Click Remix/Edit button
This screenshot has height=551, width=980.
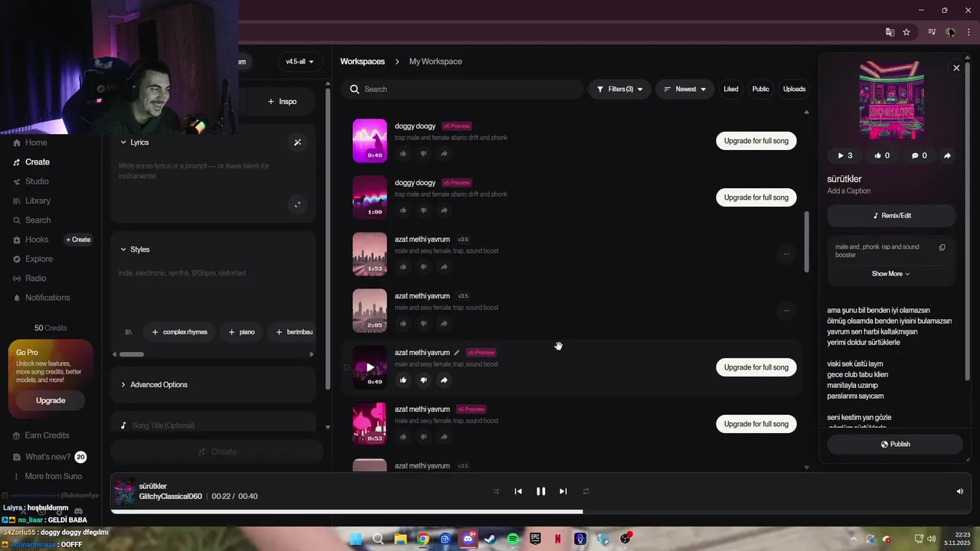(891, 216)
